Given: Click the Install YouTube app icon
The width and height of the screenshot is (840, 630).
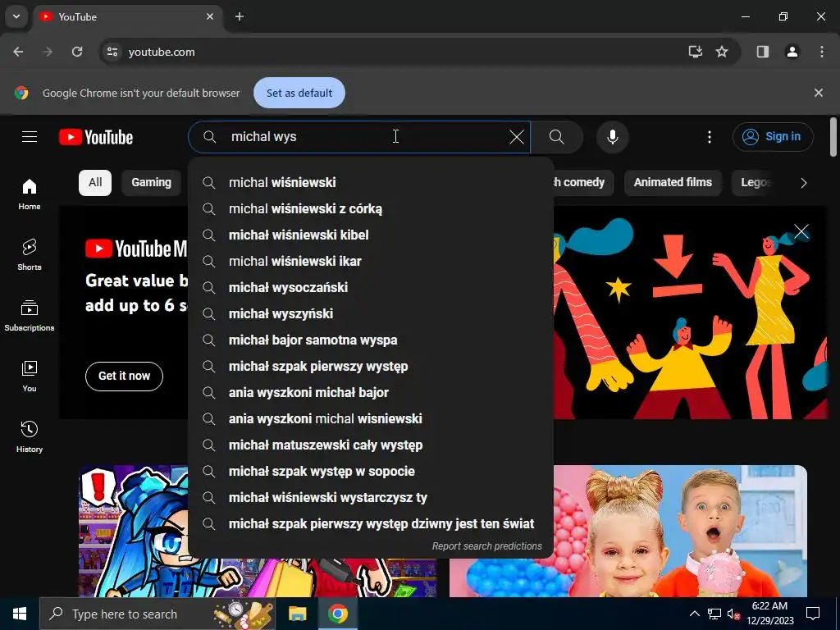Looking at the screenshot, I should [695, 52].
